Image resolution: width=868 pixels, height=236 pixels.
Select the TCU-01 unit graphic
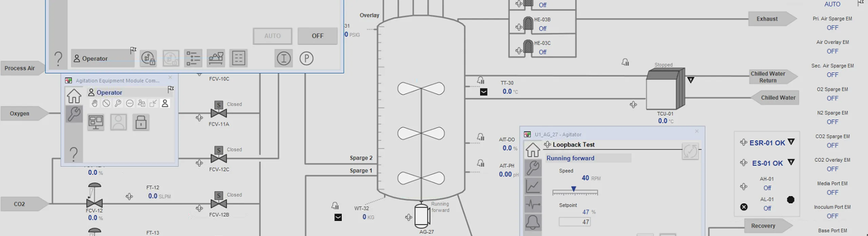click(665, 89)
